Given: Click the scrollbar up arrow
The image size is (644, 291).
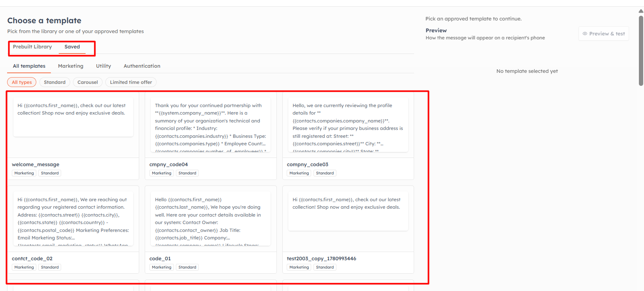Looking at the screenshot, I should pos(641,11).
